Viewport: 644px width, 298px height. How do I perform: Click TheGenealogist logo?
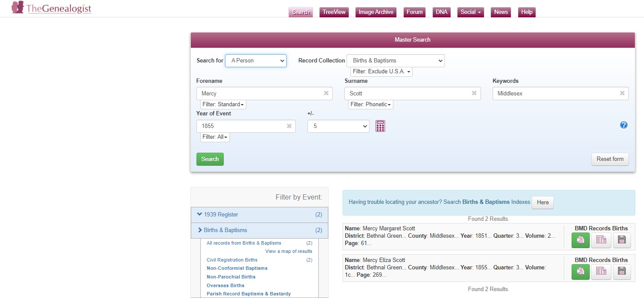point(52,8)
